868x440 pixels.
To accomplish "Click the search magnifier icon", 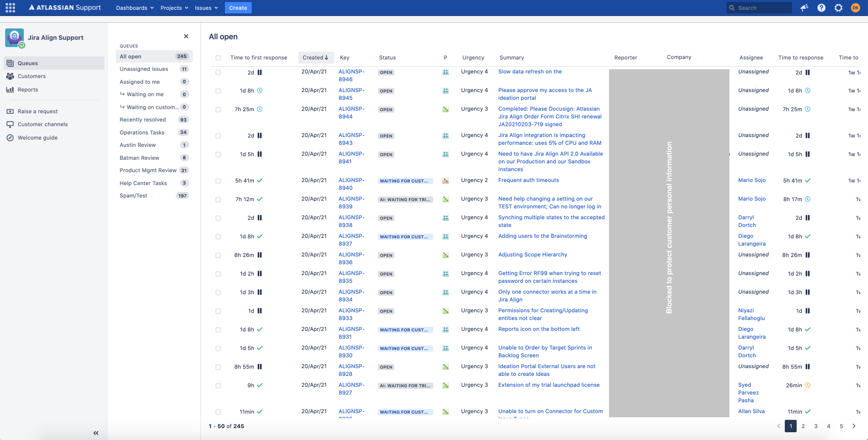I will (732, 8).
